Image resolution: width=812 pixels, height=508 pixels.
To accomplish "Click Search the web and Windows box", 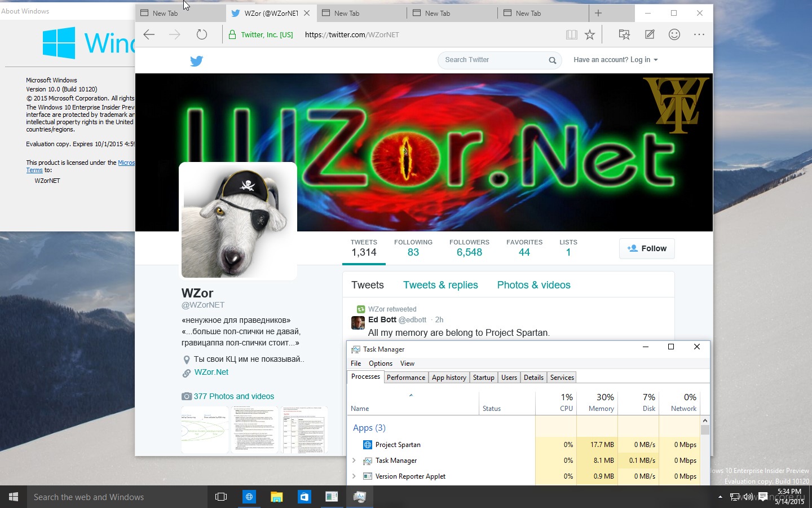I will [x=117, y=497].
